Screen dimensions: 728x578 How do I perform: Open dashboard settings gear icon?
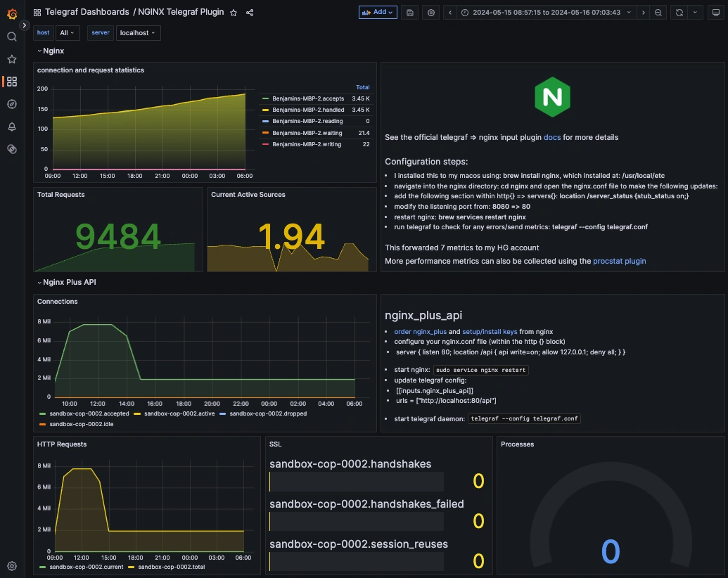(431, 13)
